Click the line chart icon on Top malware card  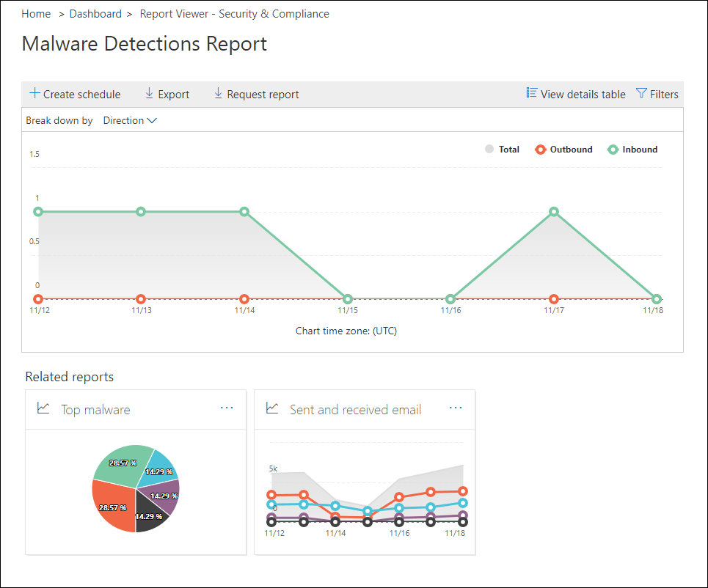pos(44,408)
